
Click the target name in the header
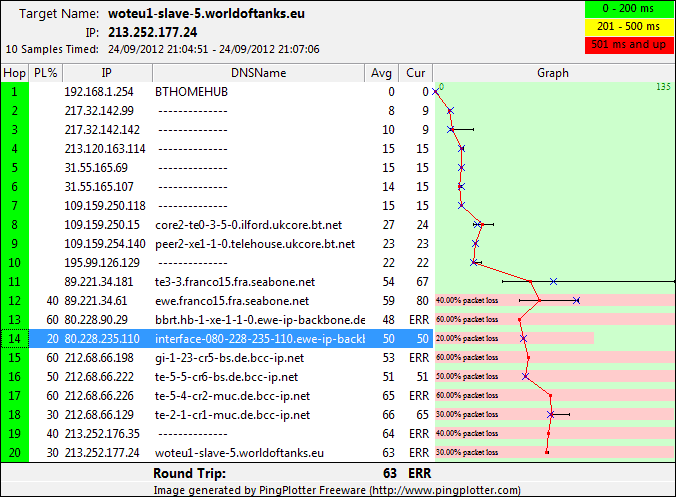206,13
